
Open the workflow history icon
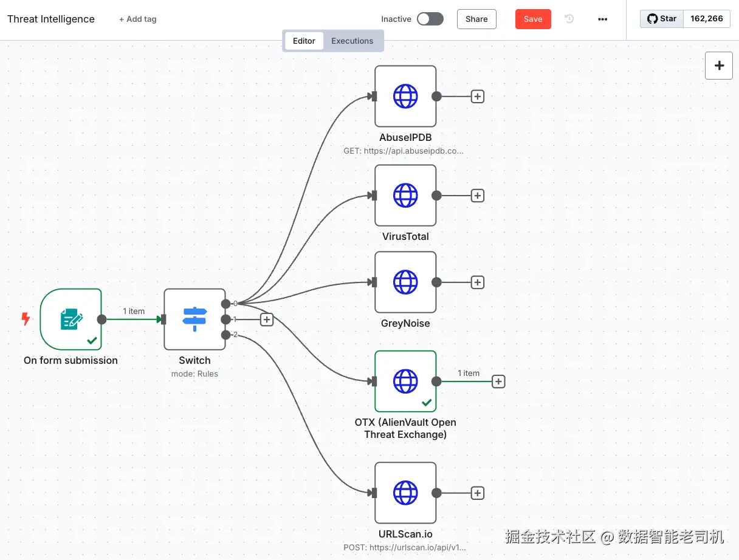[569, 19]
